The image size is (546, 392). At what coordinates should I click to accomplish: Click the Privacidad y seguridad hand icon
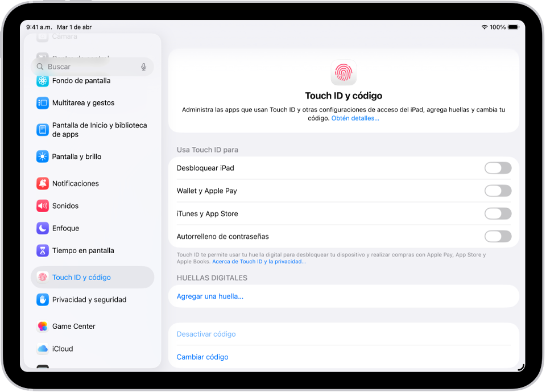(43, 300)
